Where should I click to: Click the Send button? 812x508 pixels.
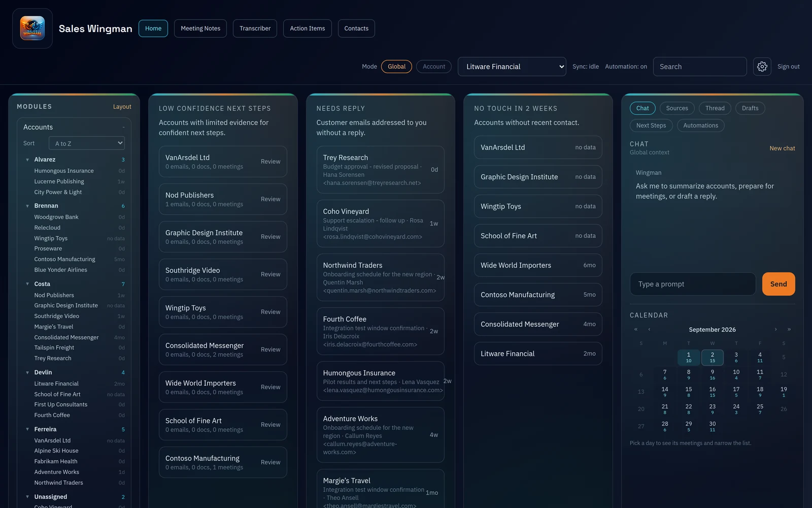coord(779,284)
